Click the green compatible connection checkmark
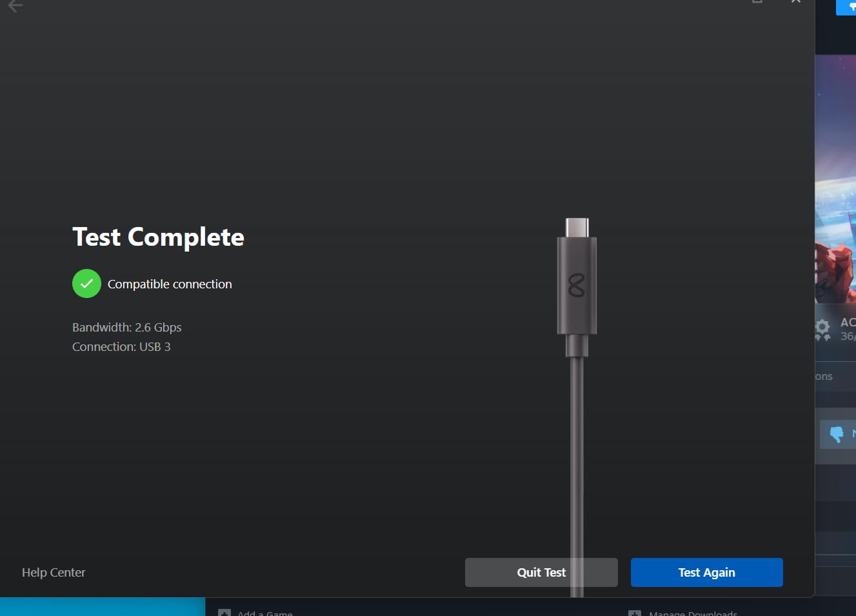 click(86, 284)
